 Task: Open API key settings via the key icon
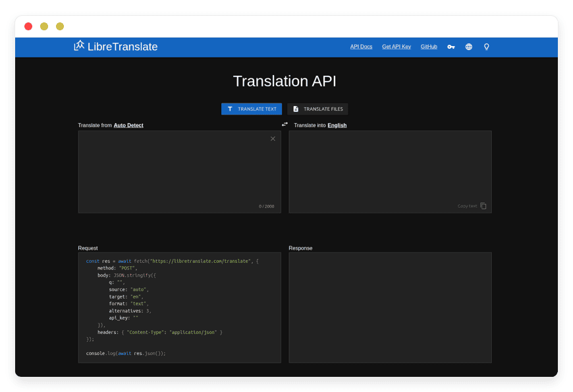(450, 46)
